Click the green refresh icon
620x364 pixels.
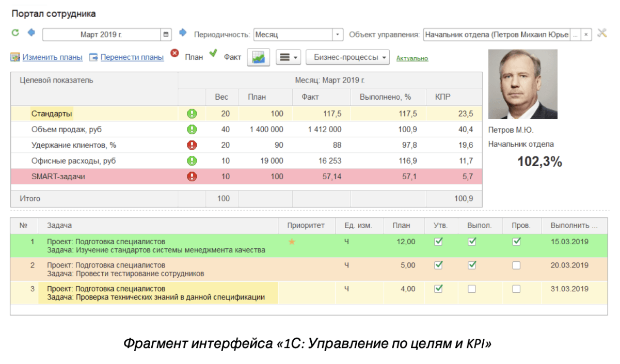(x=15, y=33)
